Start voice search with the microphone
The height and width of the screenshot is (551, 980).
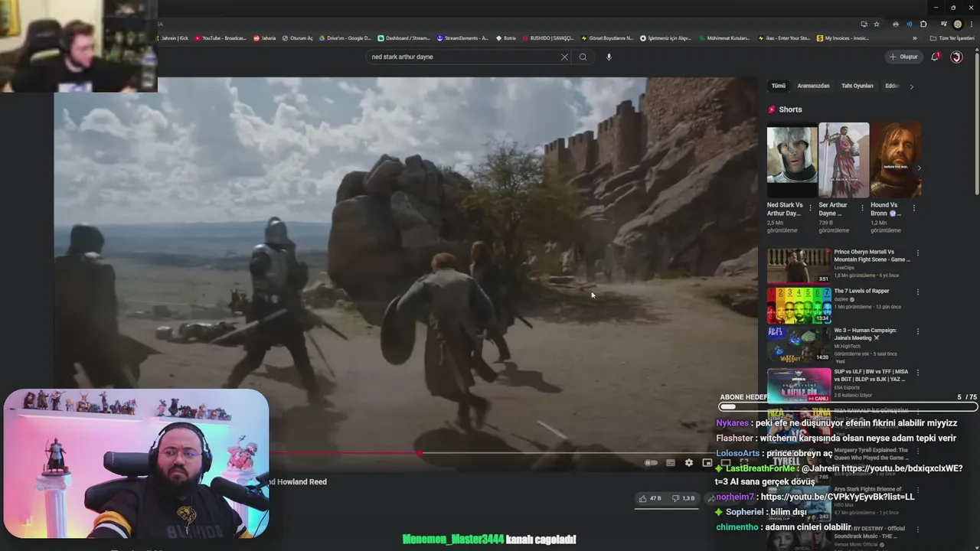pos(609,57)
